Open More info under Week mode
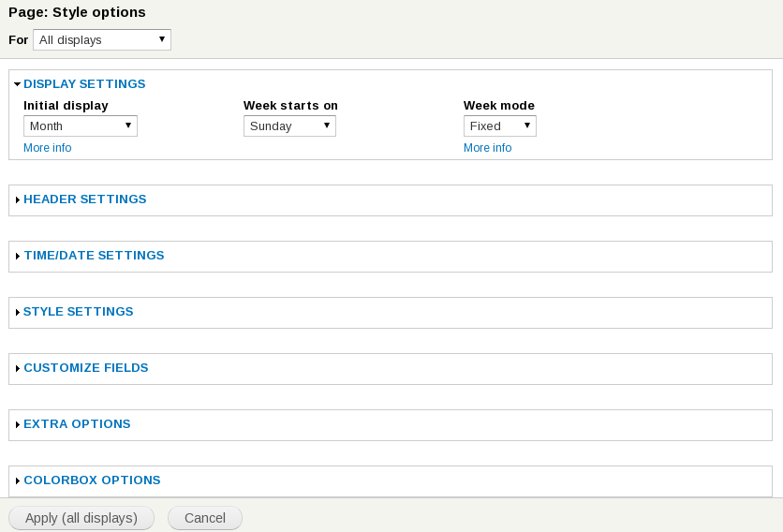783x532 pixels. coord(487,148)
